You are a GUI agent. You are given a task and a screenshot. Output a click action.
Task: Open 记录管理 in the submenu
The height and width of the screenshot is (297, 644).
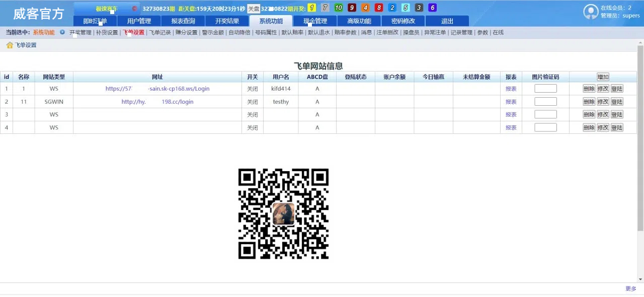click(x=461, y=33)
